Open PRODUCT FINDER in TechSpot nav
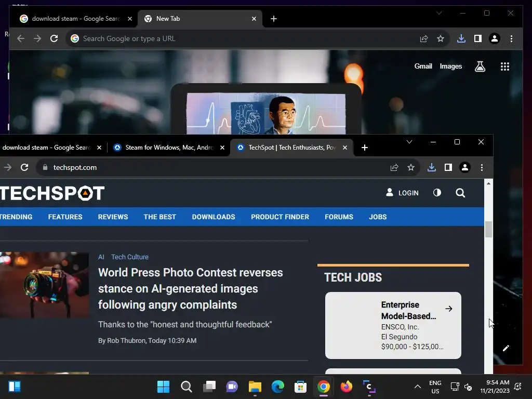This screenshot has width=532, height=399. [x=280, y=217]
